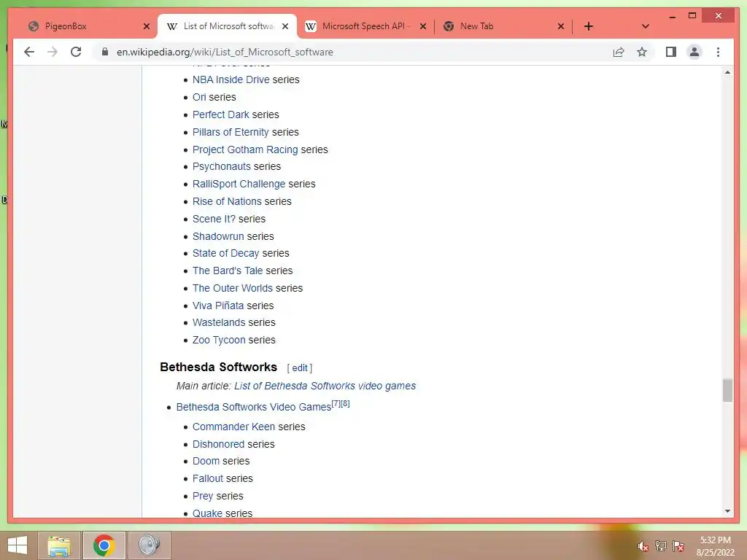Open the Psychonauts link
The image size is (747, 560).
click(x=222, y=167)
